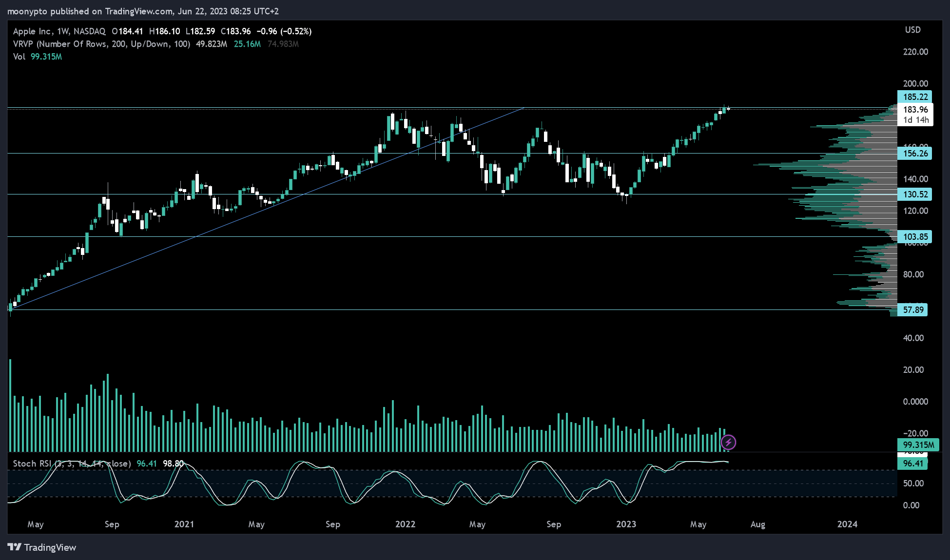This screenshot has width=950, height=560.
Task: Click the 25.16M VRVP up volume value
Action: 247,44
